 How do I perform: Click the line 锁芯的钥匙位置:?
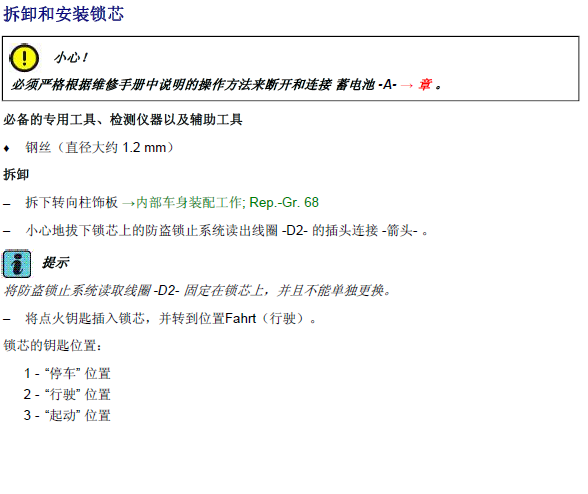point(52,345)
